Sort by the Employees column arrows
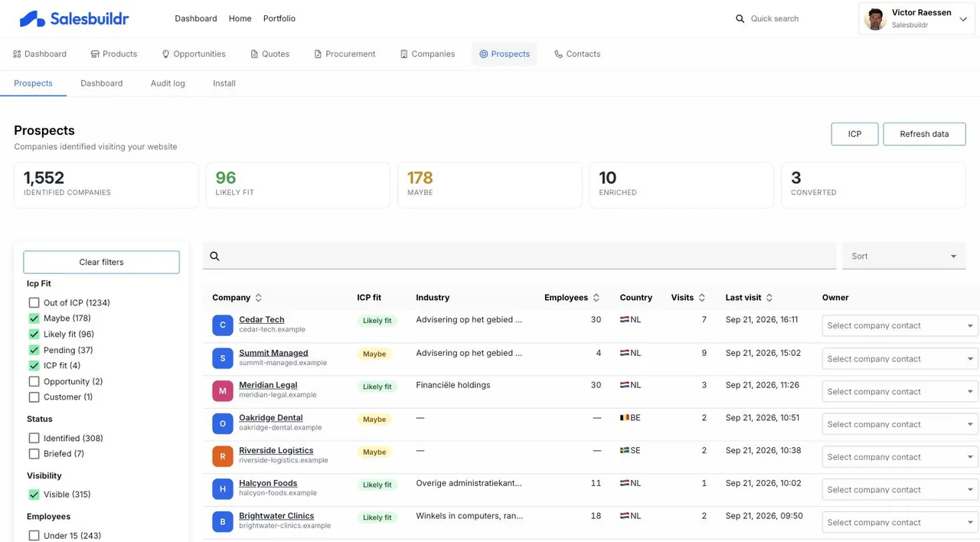 click(x=596, y=298)
